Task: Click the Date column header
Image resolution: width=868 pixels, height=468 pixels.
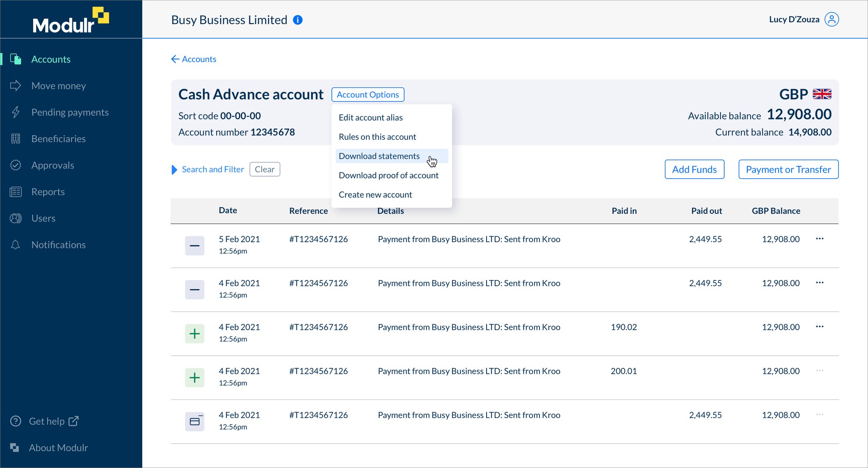Action: [228, 211]
